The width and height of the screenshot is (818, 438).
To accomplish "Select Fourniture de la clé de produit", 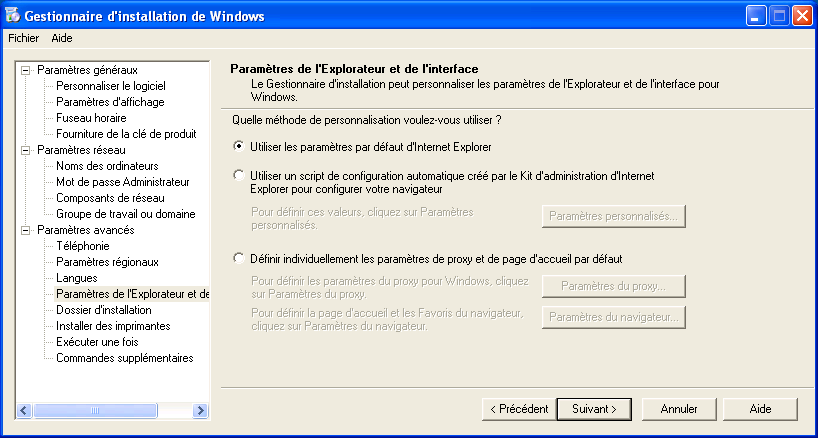I will pyautogui.click(x=126, y=134).
